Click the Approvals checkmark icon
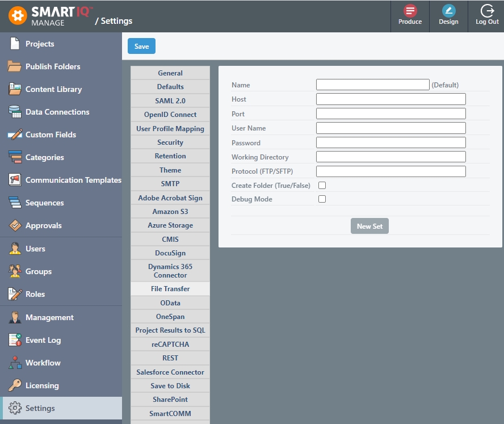This screenshot has width=504, height=424. pyautogui.click(x=15, y=225)
